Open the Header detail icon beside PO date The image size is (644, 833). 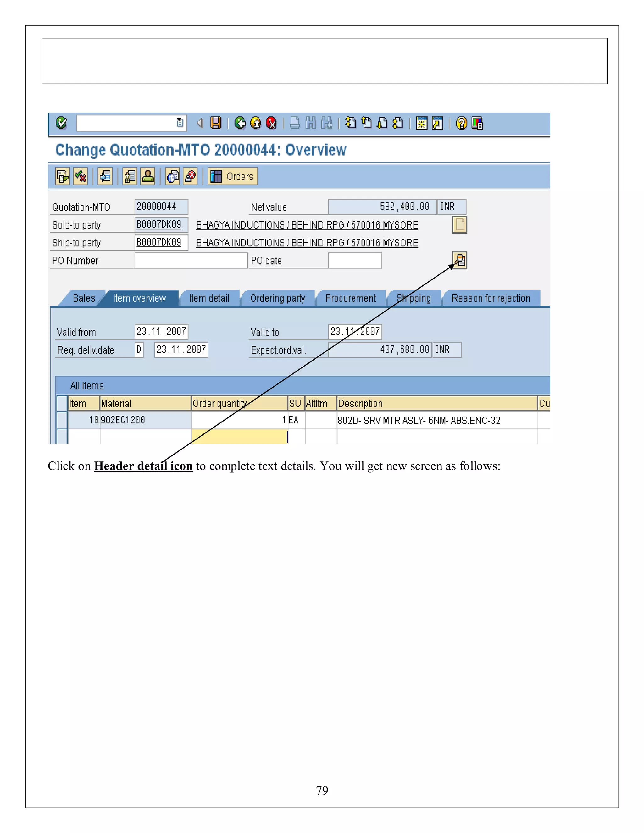pyautogui.click(x=460, y=261)
